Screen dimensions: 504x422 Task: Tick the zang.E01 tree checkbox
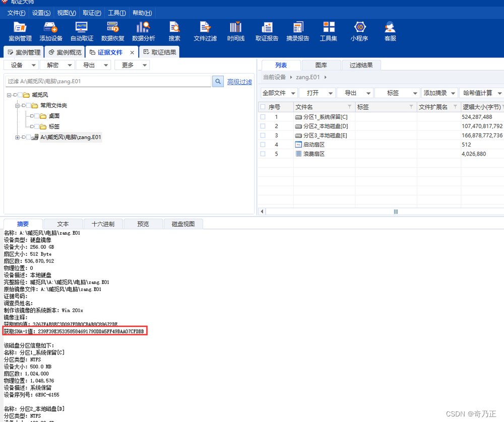(x=28, y=137)
